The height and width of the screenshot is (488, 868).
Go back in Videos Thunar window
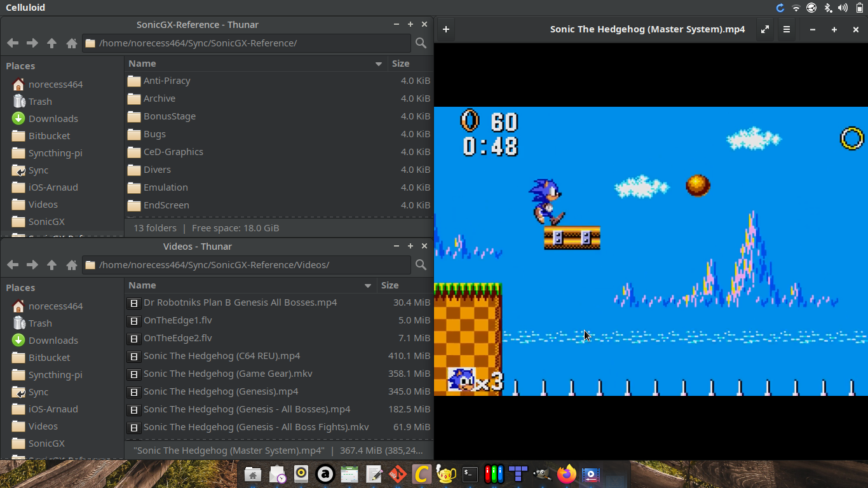13,265
